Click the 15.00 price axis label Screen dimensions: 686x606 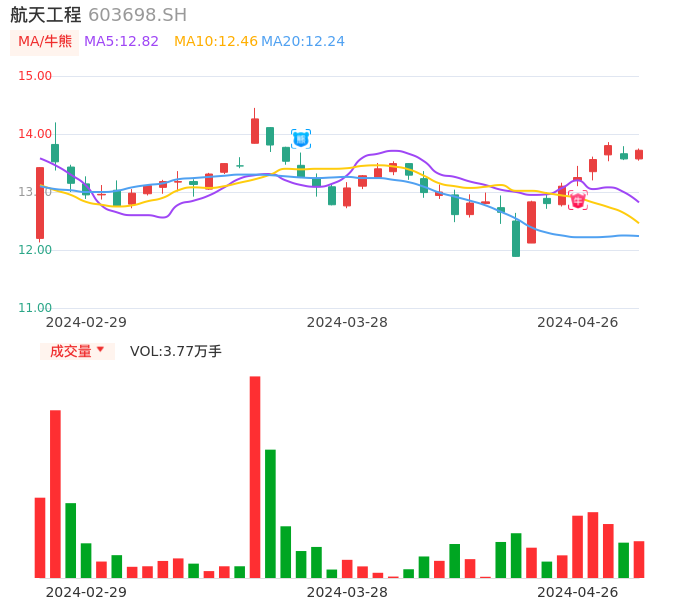[36, 76]
